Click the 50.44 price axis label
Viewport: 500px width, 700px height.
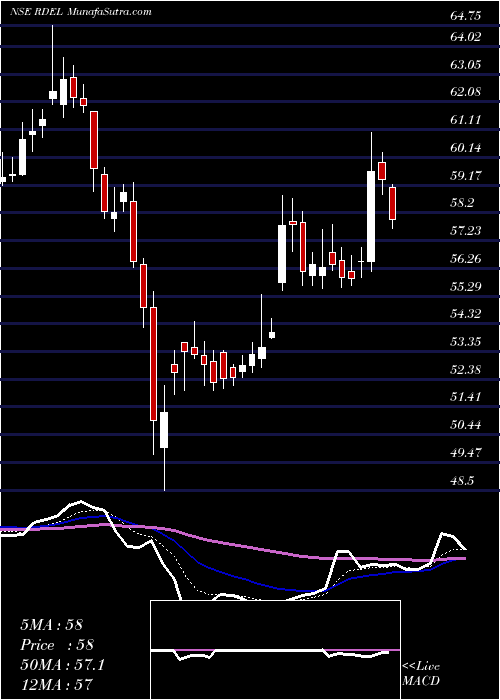click(466, 425)
